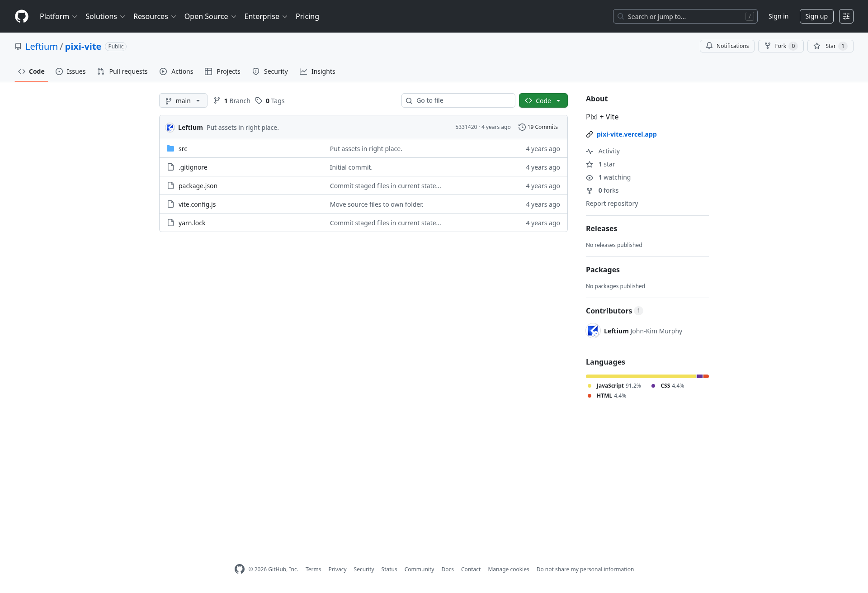Viewport: 868px width, 593px height.
Task: Click the Leftium contributor avatar
Action: tap(593, 331)
